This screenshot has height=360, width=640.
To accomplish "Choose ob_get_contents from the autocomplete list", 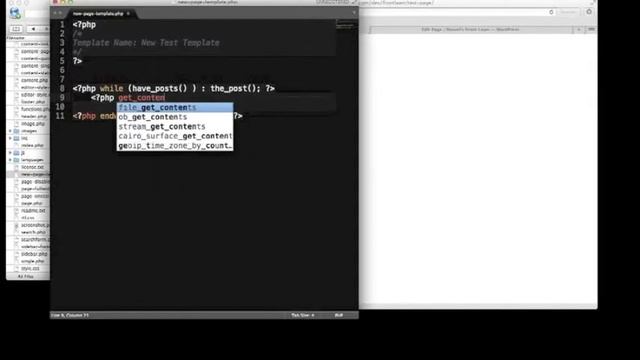I will pos(175,117).
